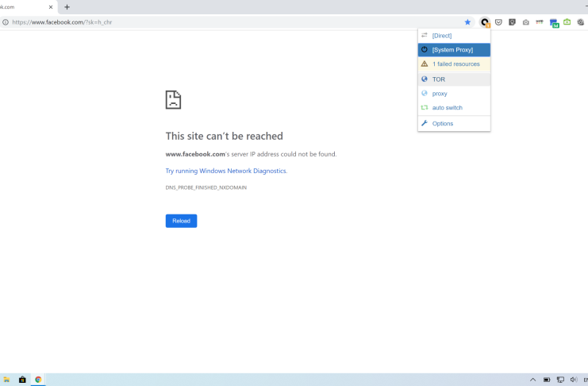Viewport: 588px width, 386px height.
Task: Click the blue window extension with green badge
Action: pos(554,23)
